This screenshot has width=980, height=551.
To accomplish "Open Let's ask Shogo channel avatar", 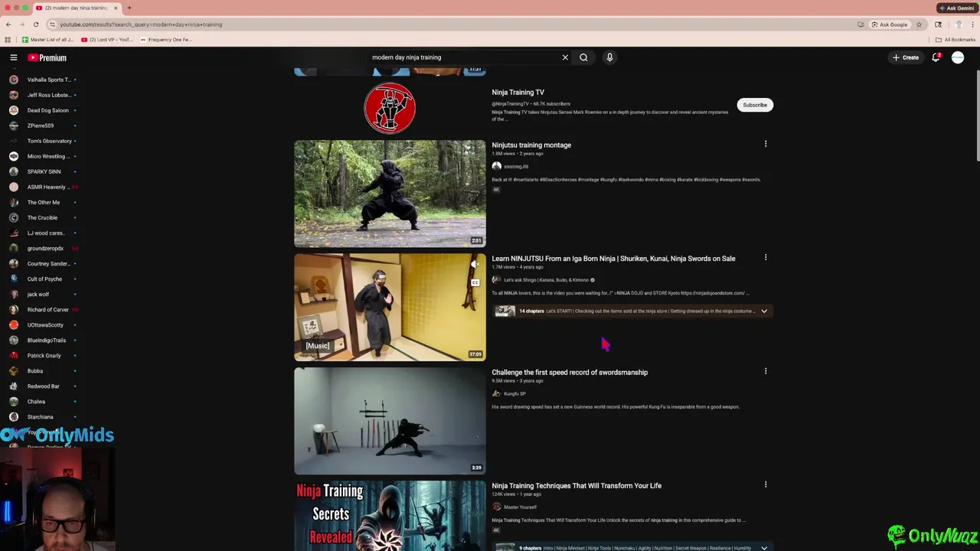I will (x=496, y=280).
